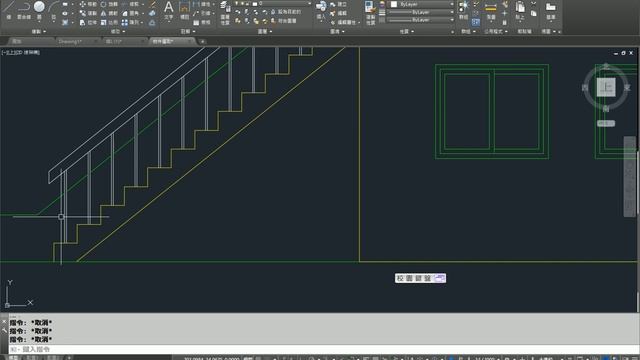Click the Explode icon in Modify panel

tap(152, 13)
